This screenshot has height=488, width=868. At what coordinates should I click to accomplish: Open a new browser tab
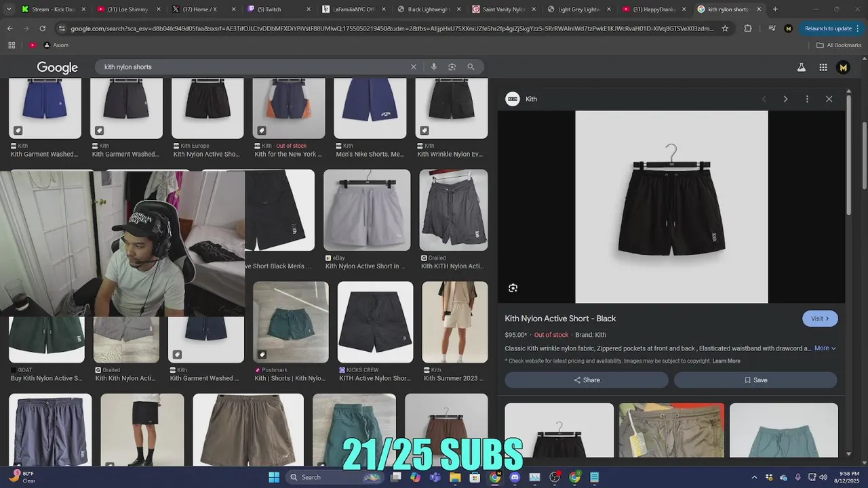775,9
